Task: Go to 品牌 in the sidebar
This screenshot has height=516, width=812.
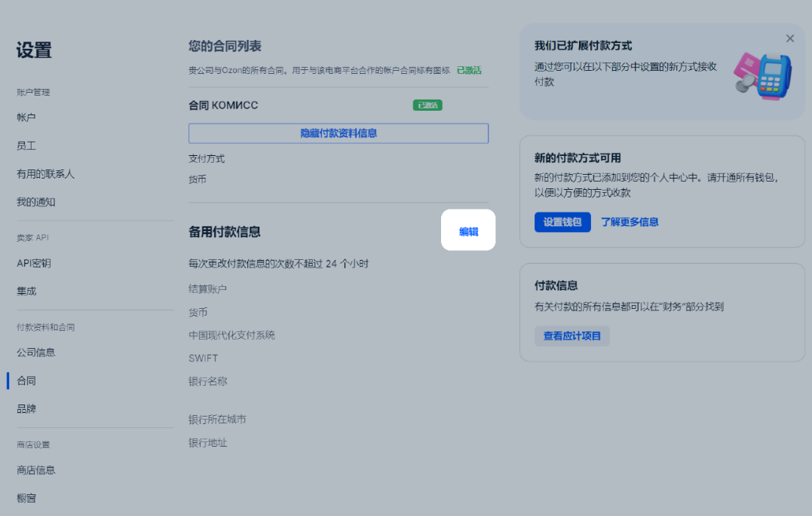Action: [26, 409]
